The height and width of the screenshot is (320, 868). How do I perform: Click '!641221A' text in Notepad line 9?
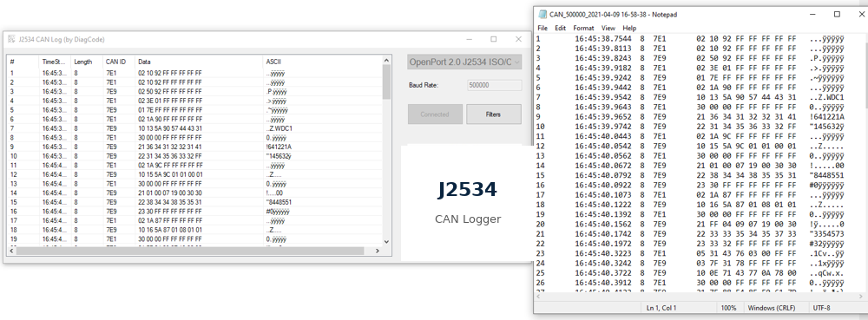point(826,116)
